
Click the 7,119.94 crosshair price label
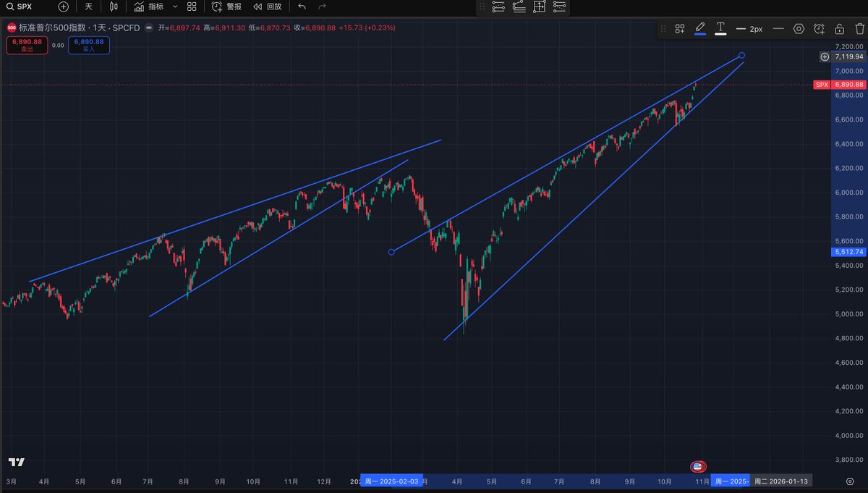(x=848, y=56)
